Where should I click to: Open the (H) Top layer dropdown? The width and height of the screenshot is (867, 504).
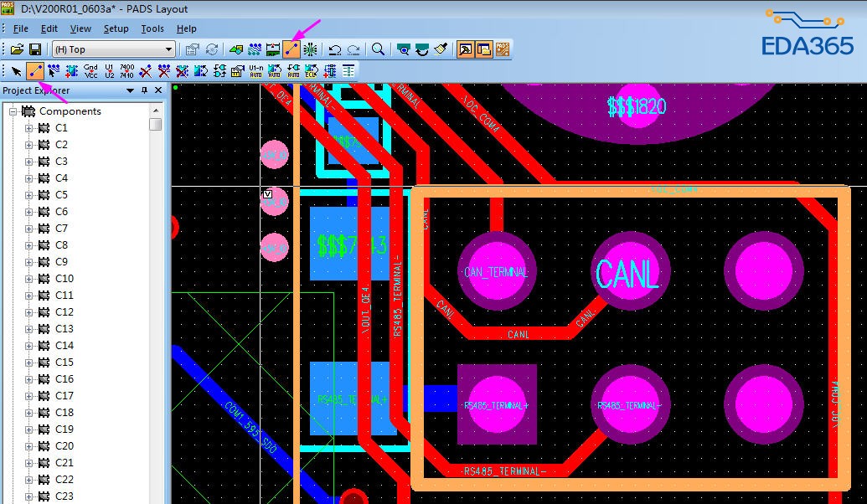[x=169, y=49]
